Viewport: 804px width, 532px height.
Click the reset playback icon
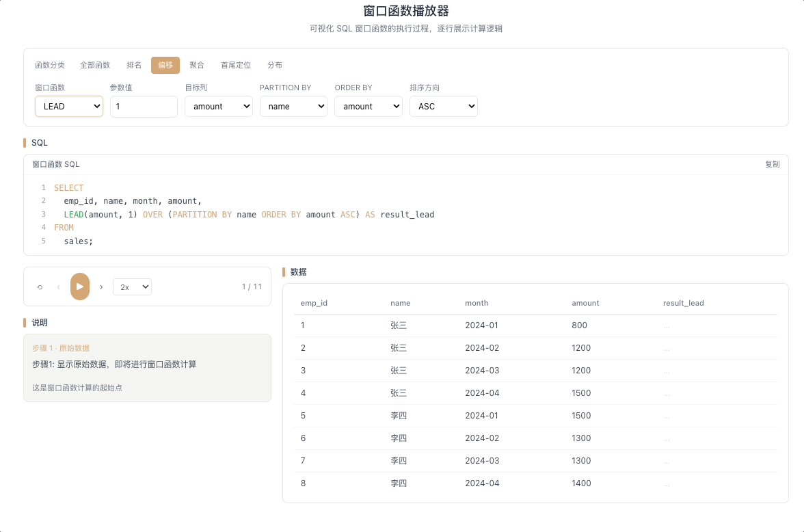(40, 287)
